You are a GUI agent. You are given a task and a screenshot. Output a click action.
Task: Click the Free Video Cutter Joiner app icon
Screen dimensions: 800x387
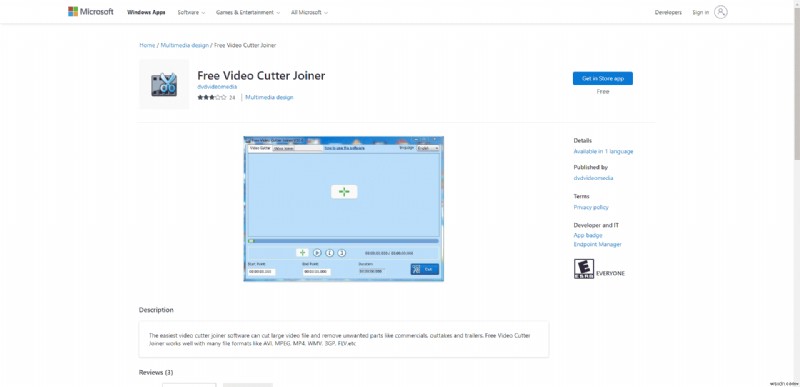click(164, 84)
